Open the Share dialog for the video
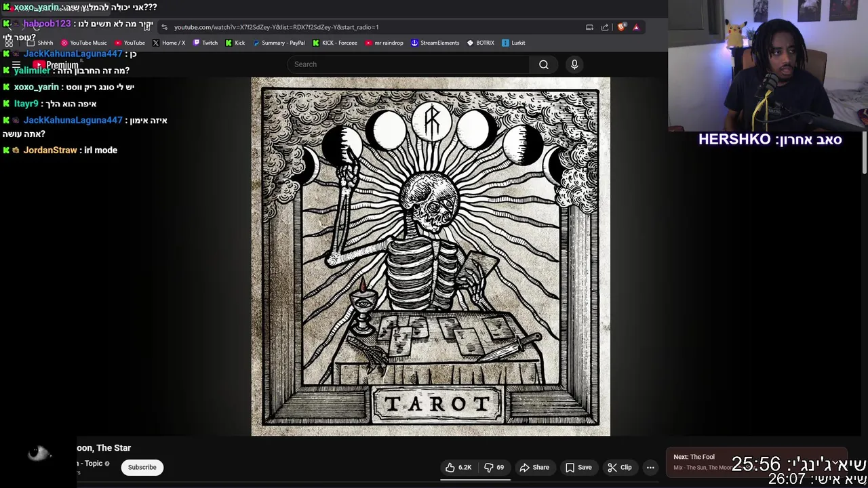 tap(534, 467)
